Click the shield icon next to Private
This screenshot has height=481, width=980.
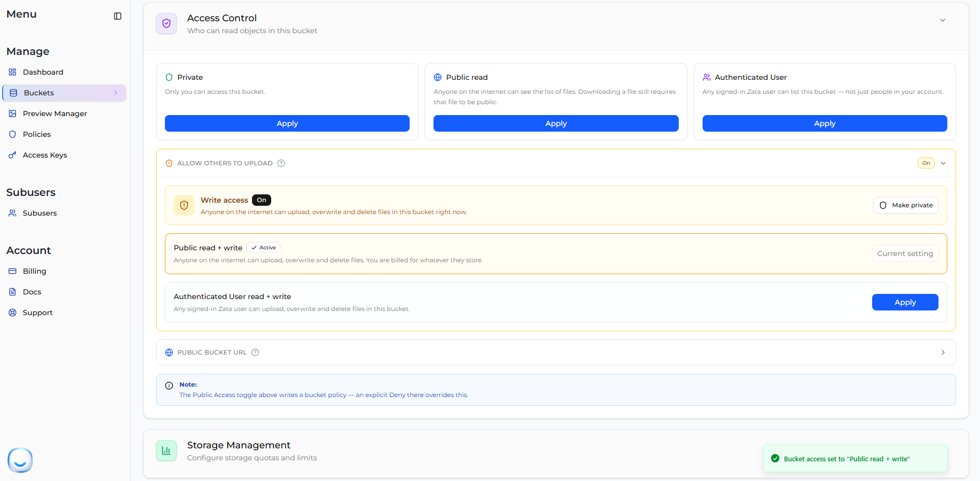click(169, 77)
